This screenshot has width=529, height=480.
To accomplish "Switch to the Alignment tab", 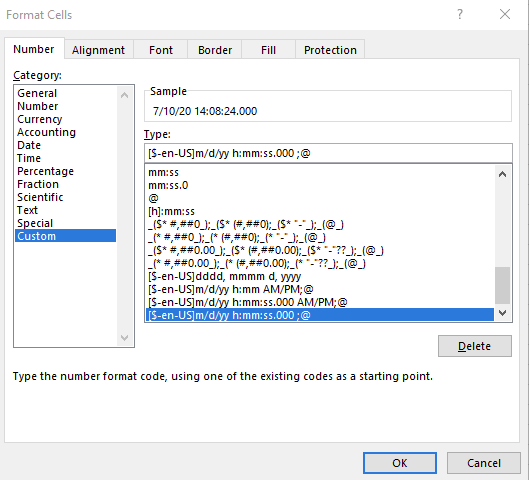I will (x=99, y=50).
